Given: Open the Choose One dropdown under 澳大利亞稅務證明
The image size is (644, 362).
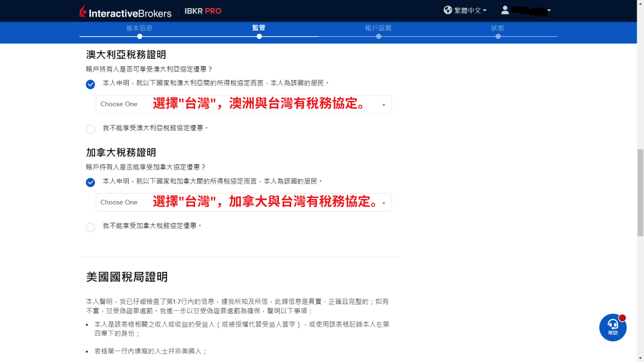Looking at the screenshot, I should [243, 104].
